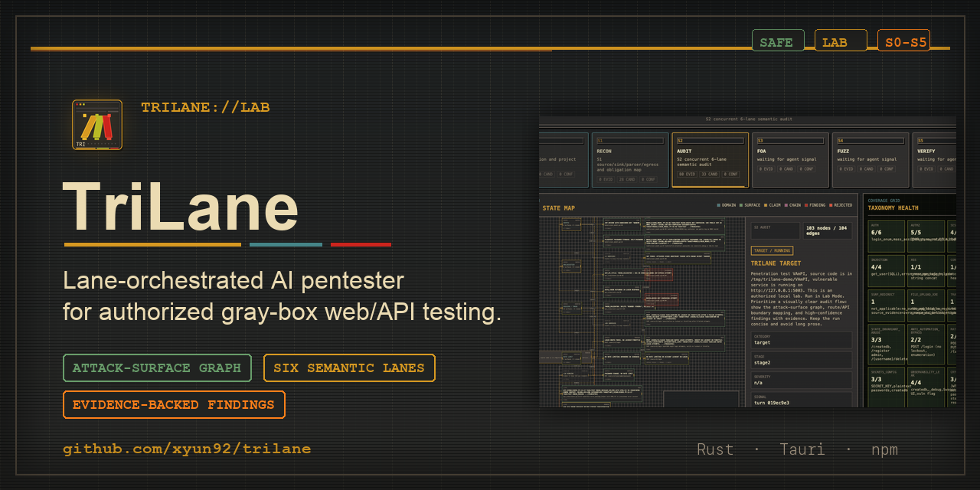Image resolution: width=980 pixels, height=490 pixels.
Task: Click the large TriLane title
Action: point(181,206)
